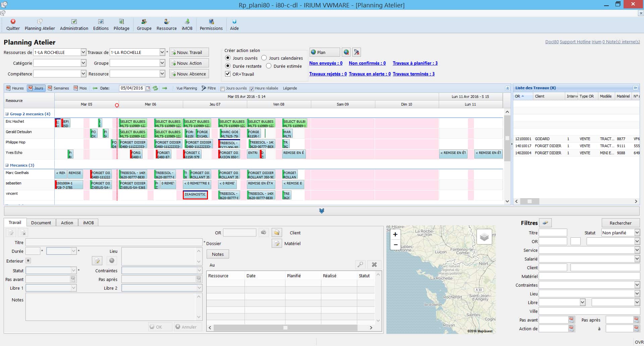Open the Travaux terminés : 3 link

[414, 74]
